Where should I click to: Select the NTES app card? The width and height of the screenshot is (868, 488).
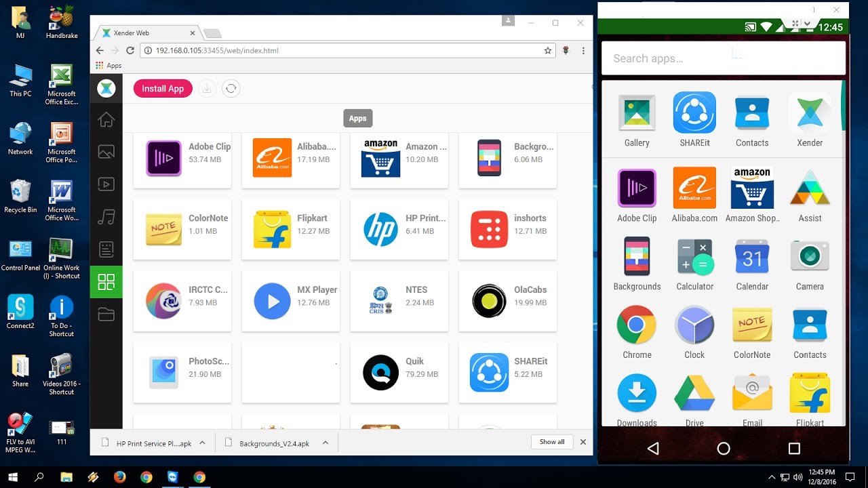point(399,301)
